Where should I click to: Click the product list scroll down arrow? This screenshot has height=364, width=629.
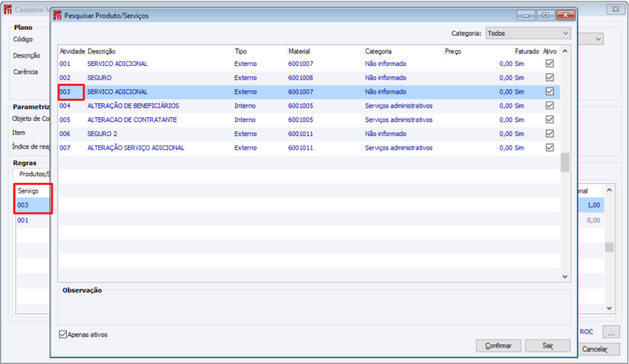click(565, 277)
